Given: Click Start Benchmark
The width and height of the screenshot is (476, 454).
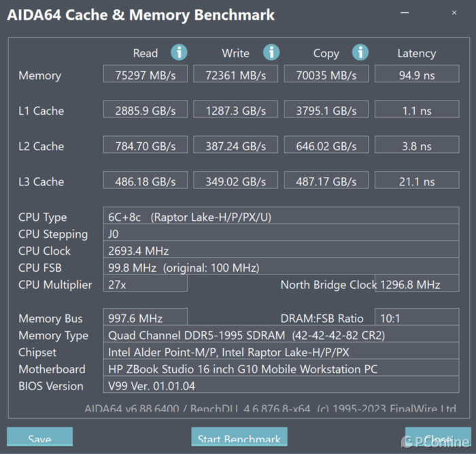Looking at the screenshot, I should click(x=239, y=439).
